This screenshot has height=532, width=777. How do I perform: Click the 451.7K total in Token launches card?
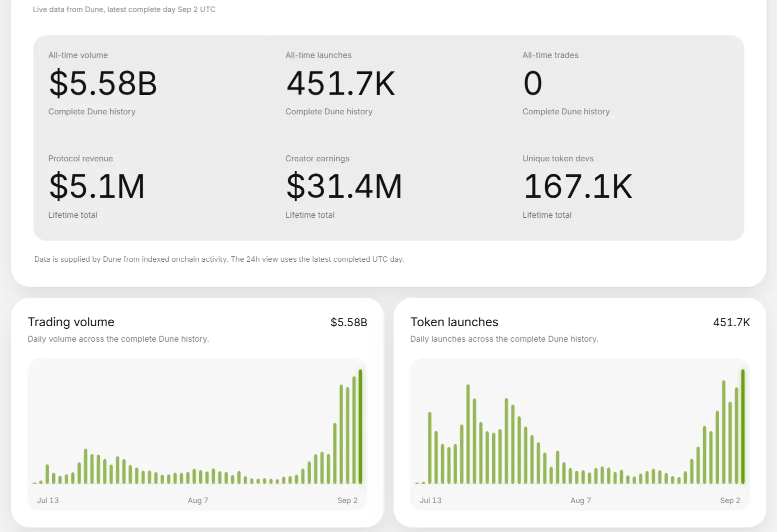pyautogui.click(x=731, y=323)
